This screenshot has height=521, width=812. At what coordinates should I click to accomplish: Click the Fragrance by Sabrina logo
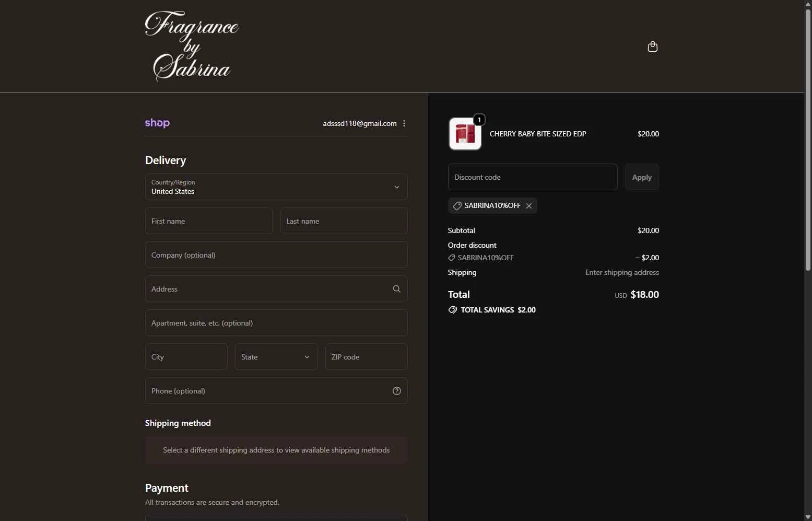192,46
